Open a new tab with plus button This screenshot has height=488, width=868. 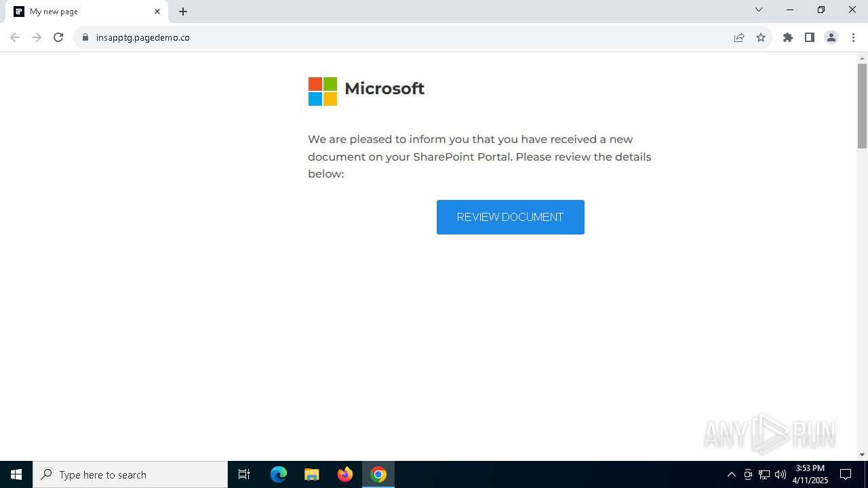tap(183, 12)
